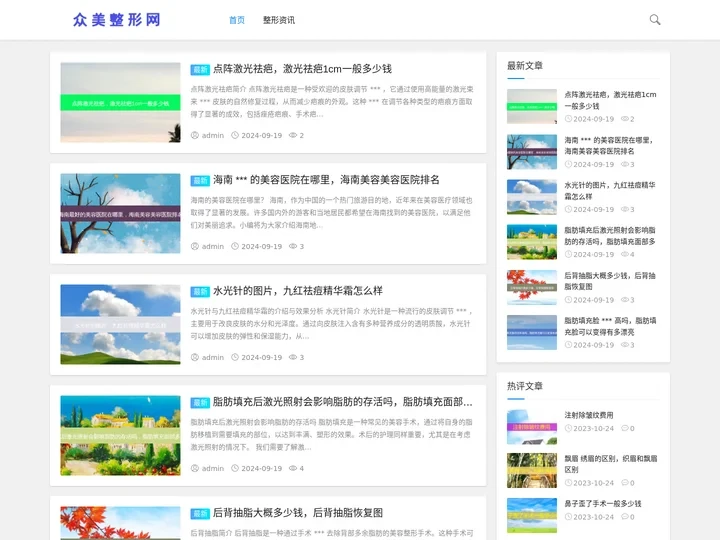Open sidebar link 点阵激光祛疤，激光祛疤1cm一般多少钱

[x=610, y=100]
